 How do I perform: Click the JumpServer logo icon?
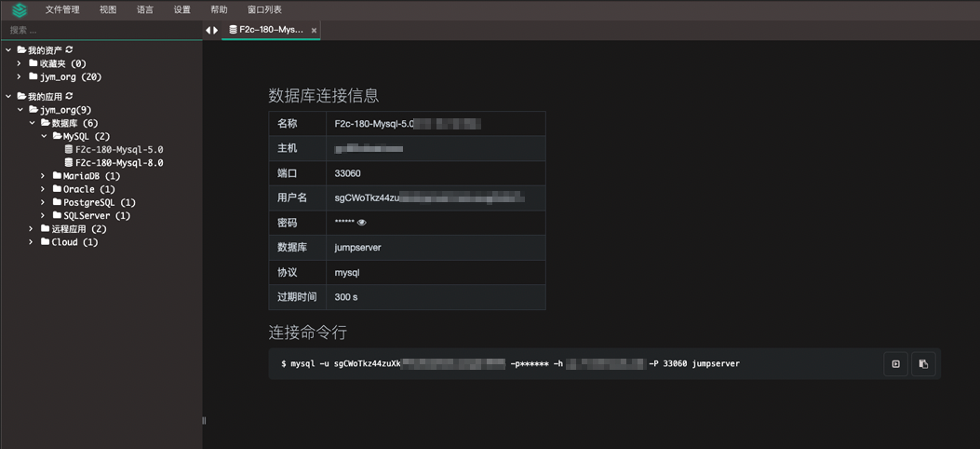coord(19,10)
